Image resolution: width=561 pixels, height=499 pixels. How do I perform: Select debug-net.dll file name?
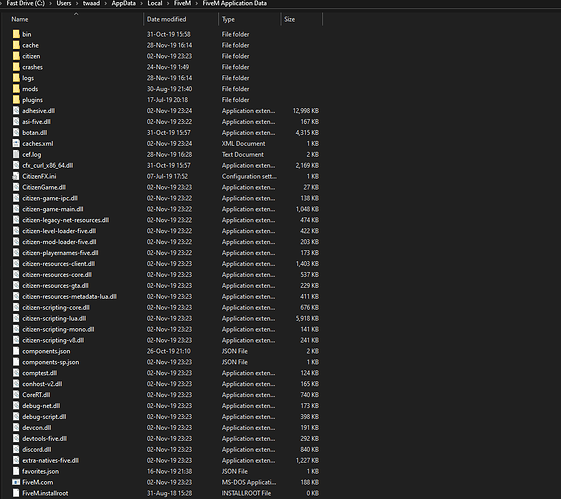point(41,406)
